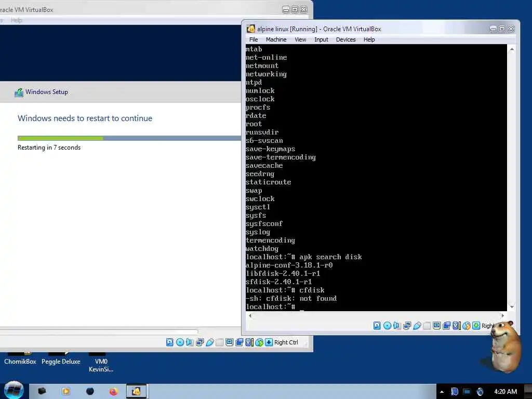The height and width of the screenshot is (399, 532).
Task: Open Help menu in alpine linux window
Action: [369, 39]
